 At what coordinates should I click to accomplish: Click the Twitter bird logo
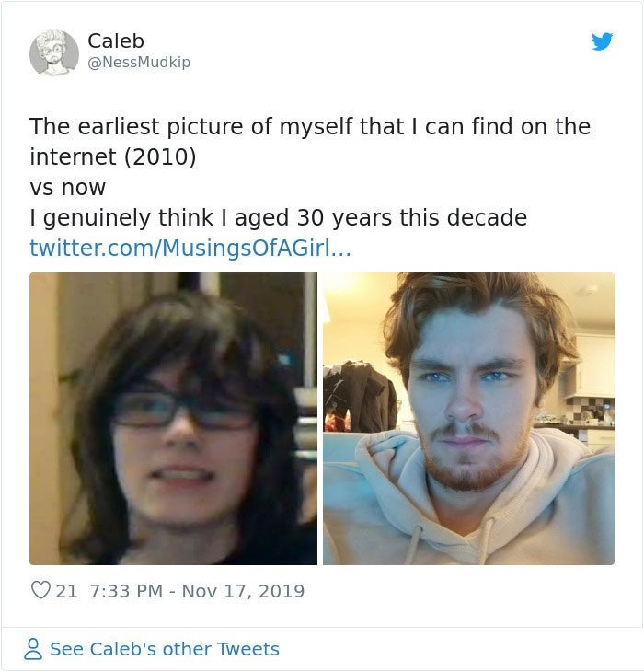click(x=602, y=41)
